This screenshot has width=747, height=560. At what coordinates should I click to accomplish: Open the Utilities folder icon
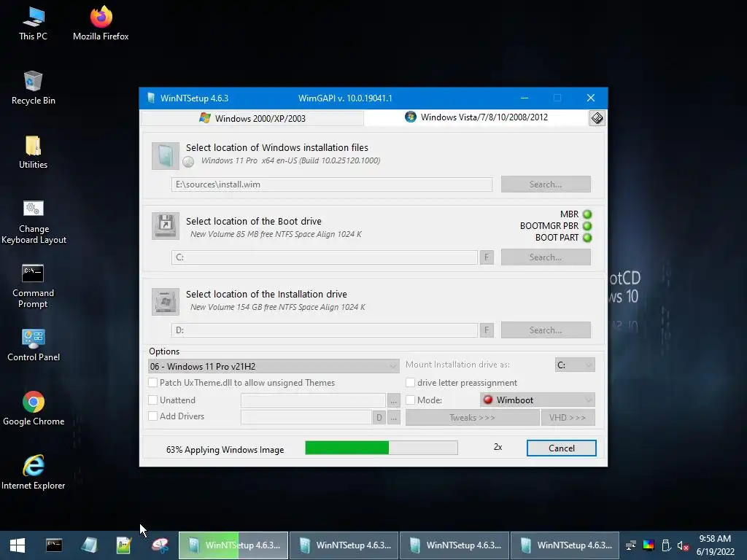(x=33, y=152)
